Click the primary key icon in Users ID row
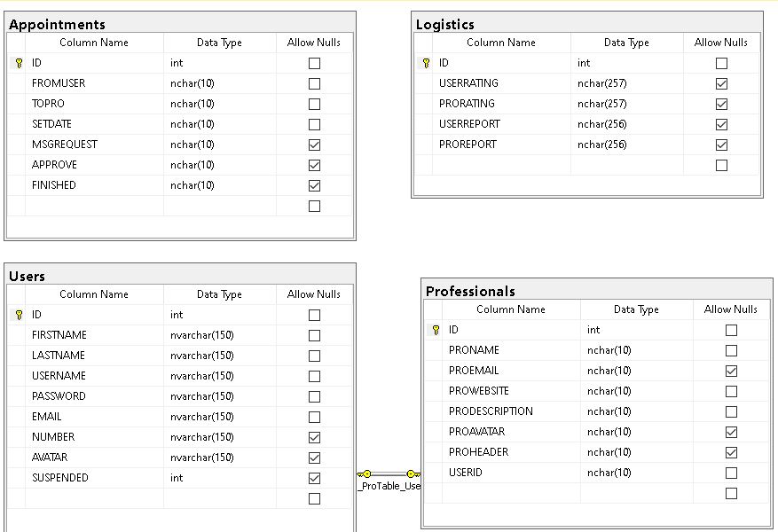Viewport: 778px width, 532px height. tap(19, 315)
